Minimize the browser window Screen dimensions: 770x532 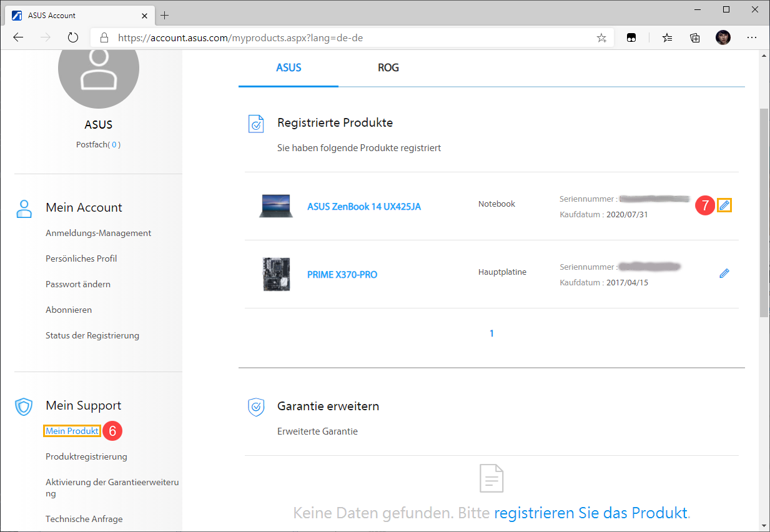(698, 9)
